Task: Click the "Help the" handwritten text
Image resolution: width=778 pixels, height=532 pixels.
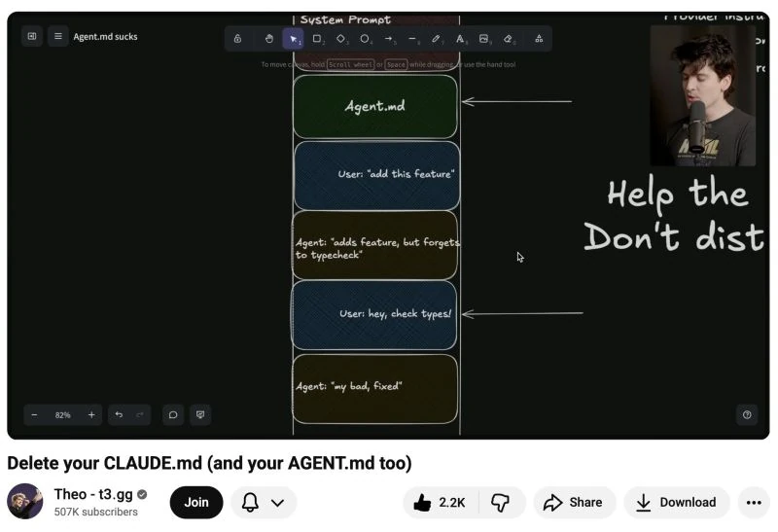Action: (678, 195)
